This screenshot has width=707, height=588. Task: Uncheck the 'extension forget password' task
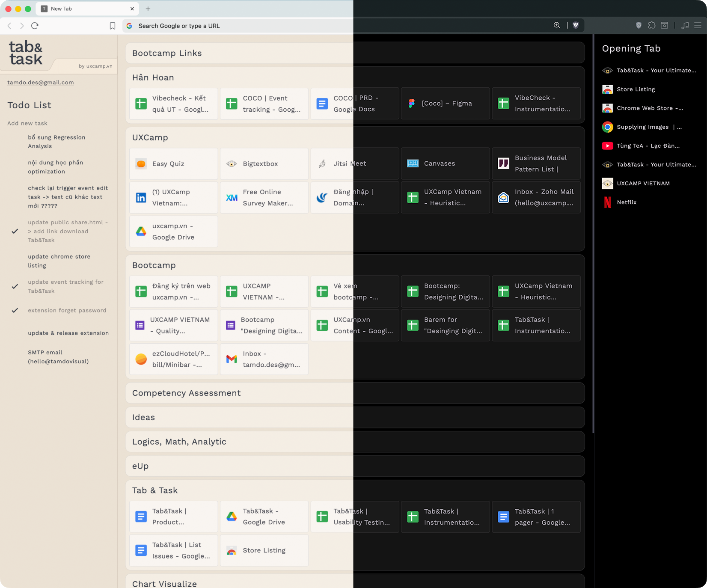(x=15, y=310)
